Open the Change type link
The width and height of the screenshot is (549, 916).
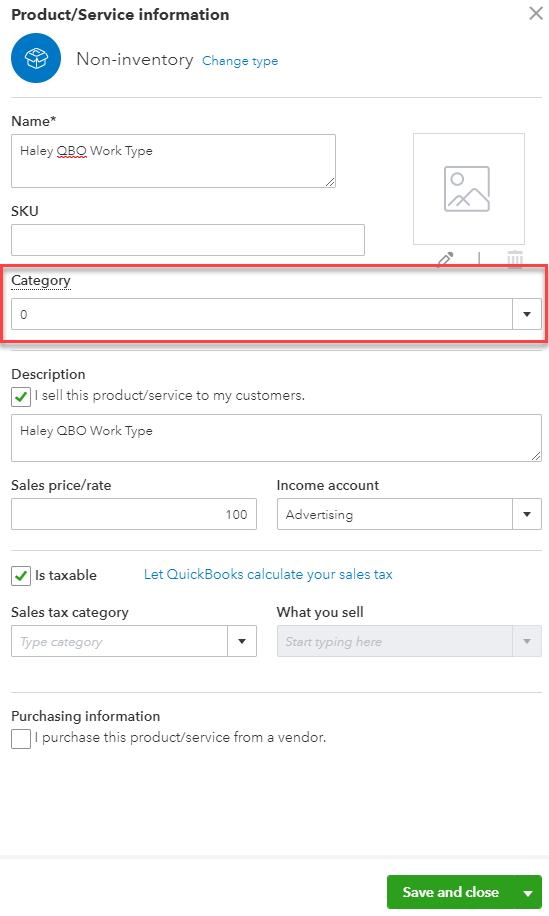pos(240,61)
